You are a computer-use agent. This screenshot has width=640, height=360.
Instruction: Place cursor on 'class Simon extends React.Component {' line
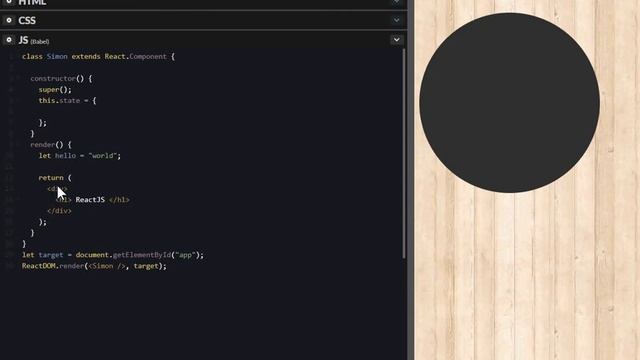(x=98, y=56)
